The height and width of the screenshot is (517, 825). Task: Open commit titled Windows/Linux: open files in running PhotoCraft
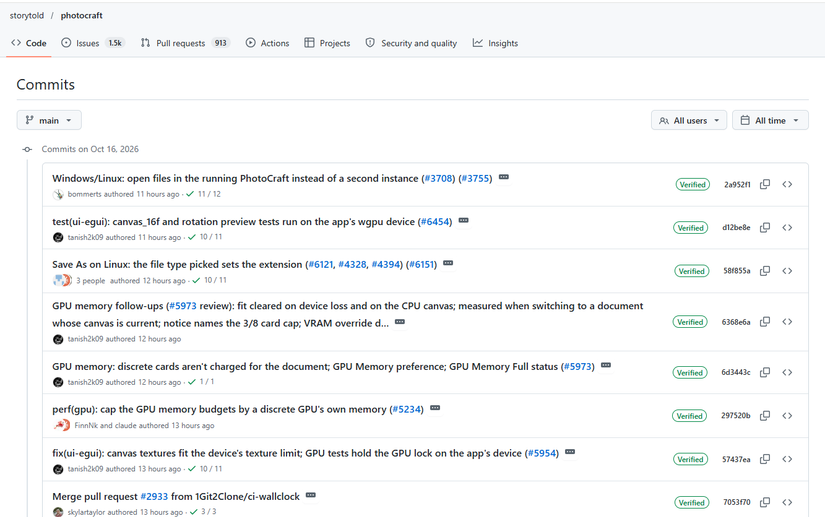[x=235, y=178]
